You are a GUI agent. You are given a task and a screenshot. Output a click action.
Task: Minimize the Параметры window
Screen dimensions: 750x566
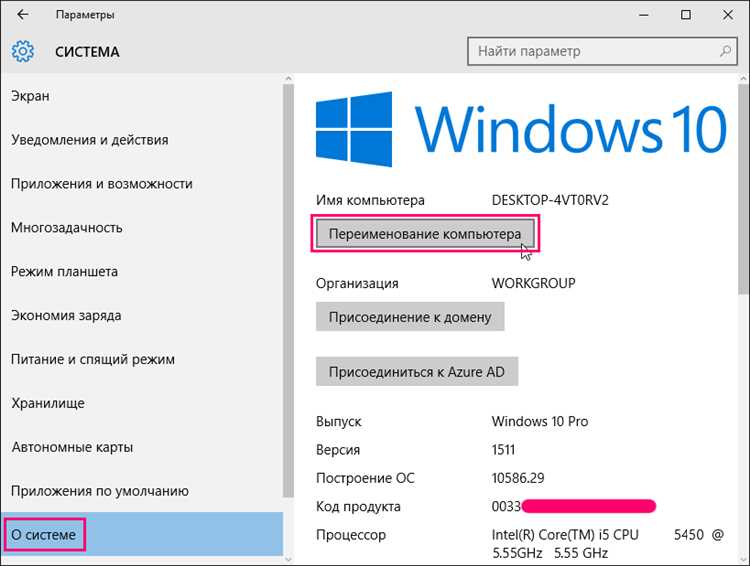(x=643, y=15)
